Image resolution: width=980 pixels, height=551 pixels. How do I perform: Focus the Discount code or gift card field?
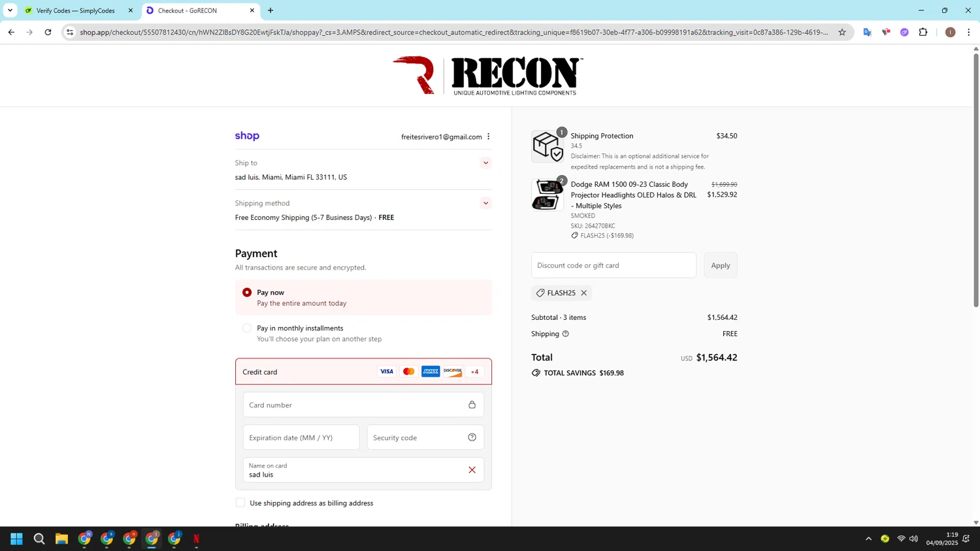(x=613, y=265)
